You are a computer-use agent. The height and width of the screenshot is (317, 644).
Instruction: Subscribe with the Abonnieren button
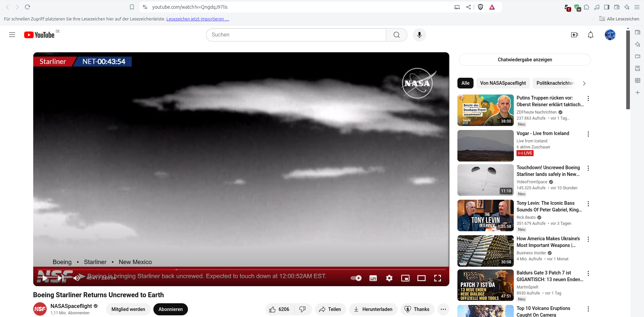[x=170, y=309]
